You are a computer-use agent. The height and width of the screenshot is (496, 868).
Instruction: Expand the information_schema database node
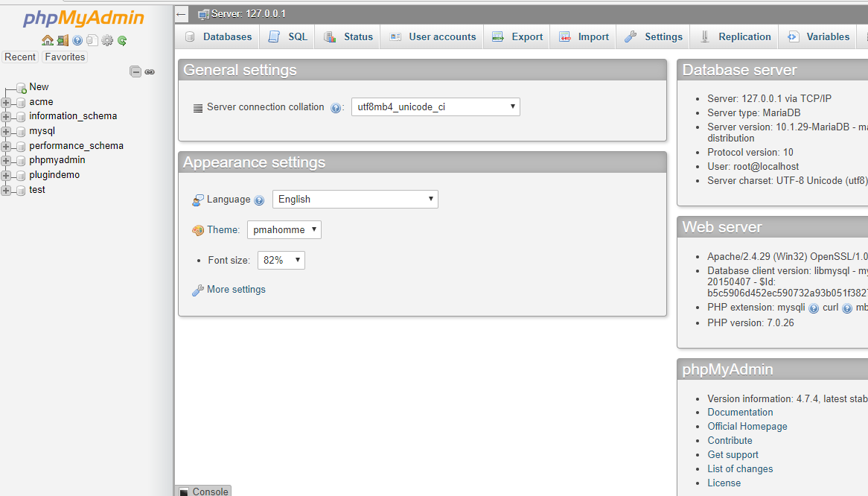(6, 117)
